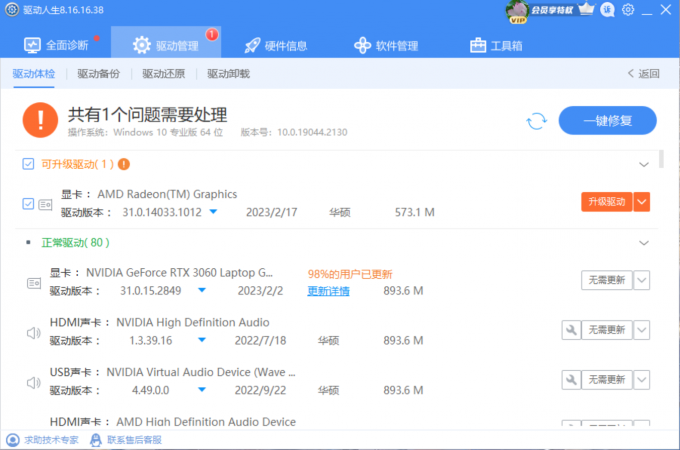The width and height of the screenshot is (680, 450).
Task: Click 求助技术专家 link
Action: click(42, 440)
